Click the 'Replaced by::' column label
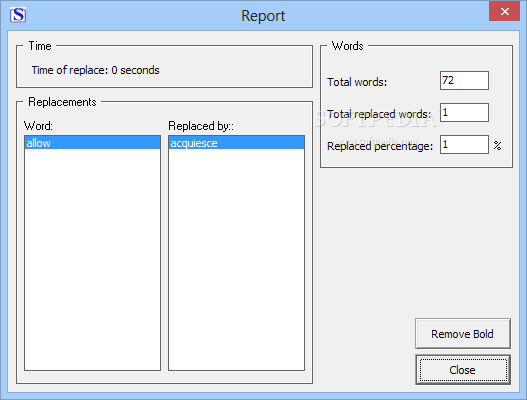The height and width of the screenshot is (400, 527). (x=201, y=126)
